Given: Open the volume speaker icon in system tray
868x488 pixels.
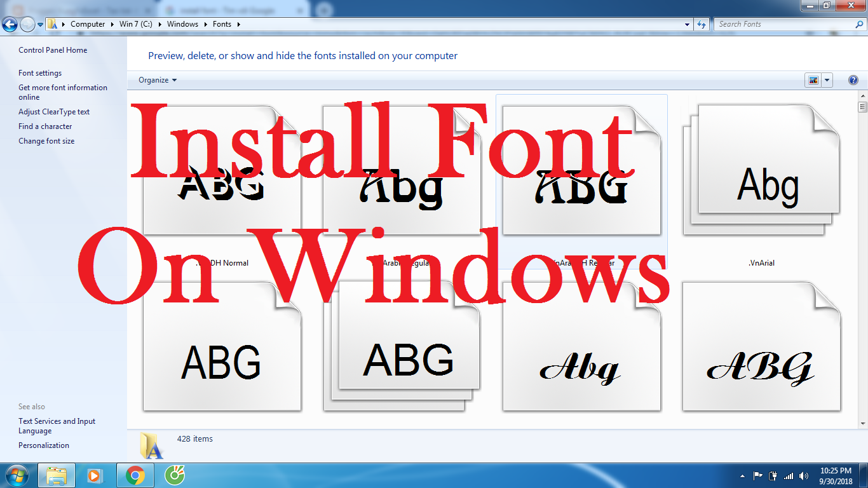Looking at the screenshot, I should click(x=803, y=475).
